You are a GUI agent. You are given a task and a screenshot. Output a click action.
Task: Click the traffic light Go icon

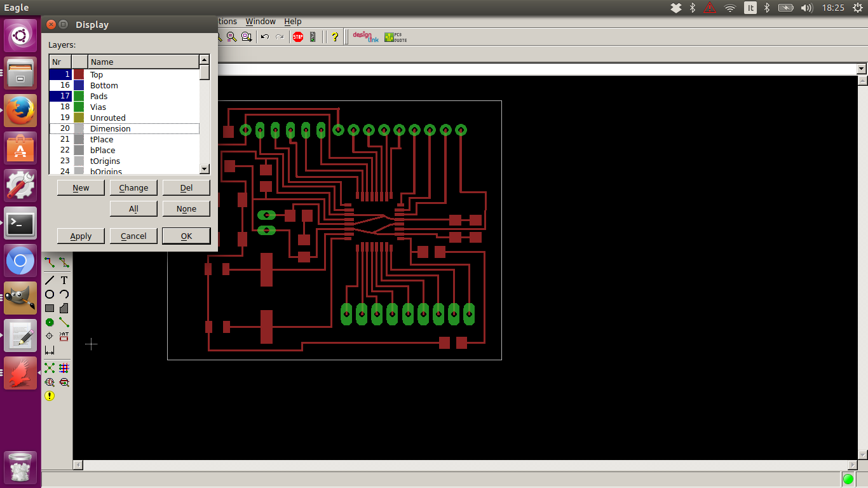coord(313,37)
